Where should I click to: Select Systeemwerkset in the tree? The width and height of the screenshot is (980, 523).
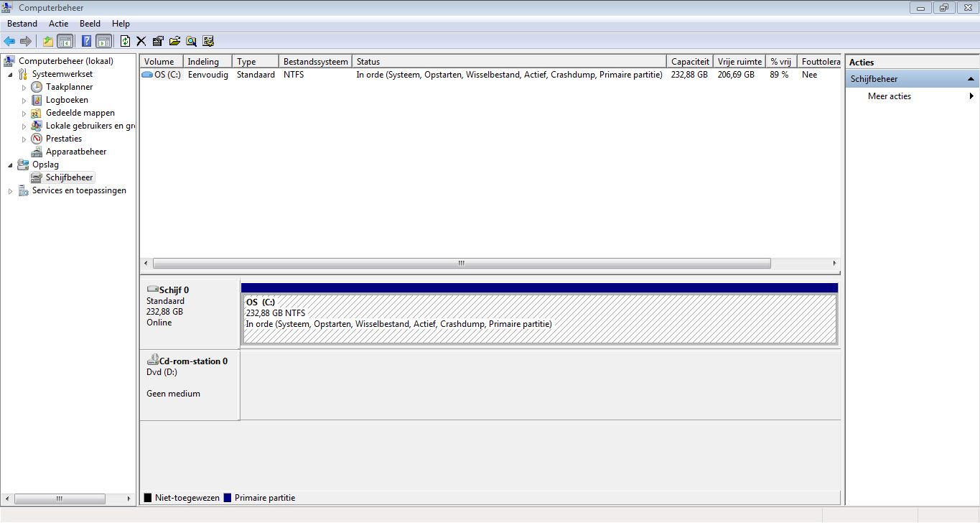click(x=62, y=74)
